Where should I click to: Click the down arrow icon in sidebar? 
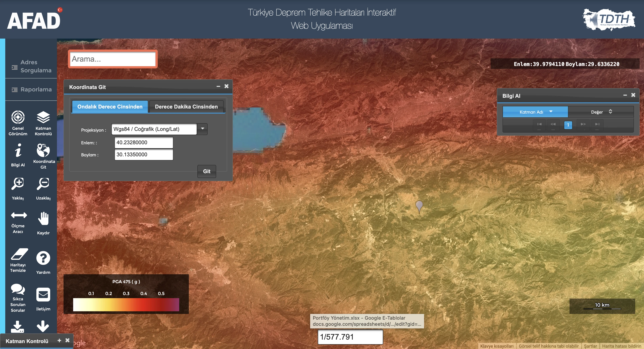(43, 326)
